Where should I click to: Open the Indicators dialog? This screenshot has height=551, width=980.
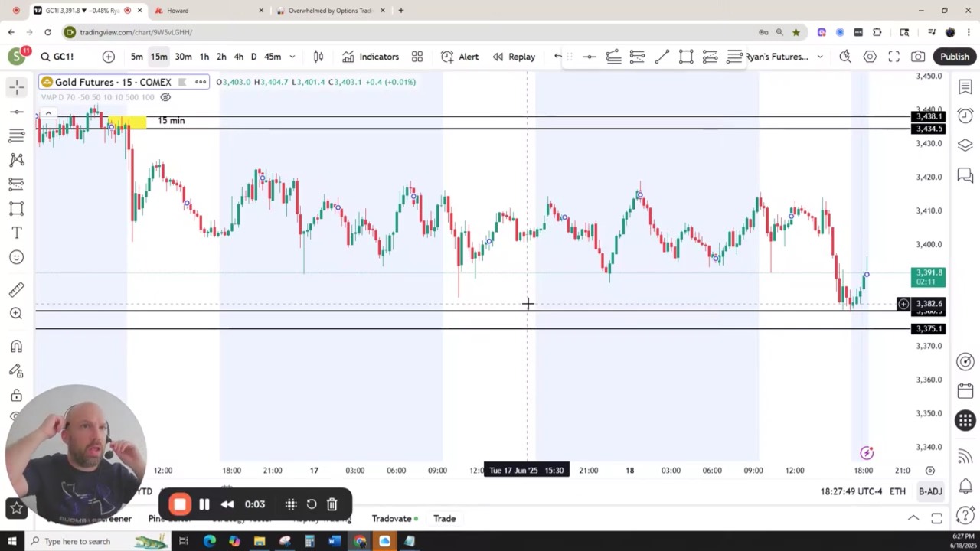(x=371, y=57)
